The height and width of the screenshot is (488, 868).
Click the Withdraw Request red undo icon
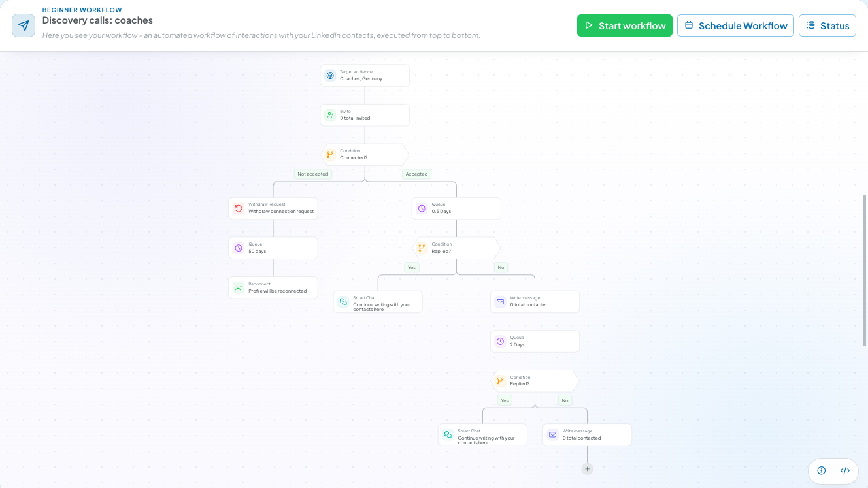tap(239, 208)
